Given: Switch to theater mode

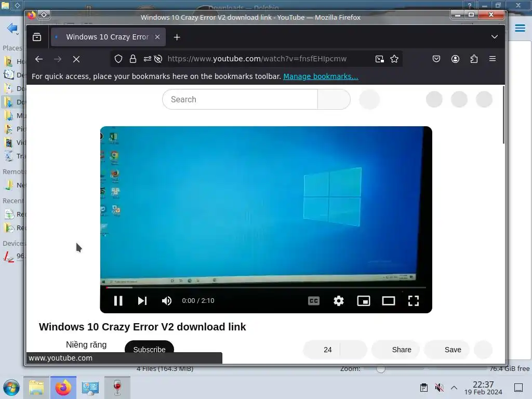Looking at the screenshot, I should click(389, 301).
